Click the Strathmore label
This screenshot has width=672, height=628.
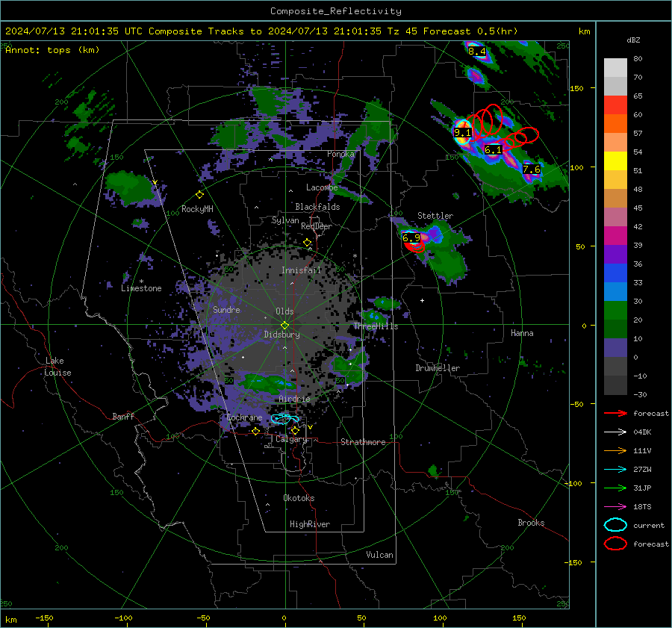[363, 442]
